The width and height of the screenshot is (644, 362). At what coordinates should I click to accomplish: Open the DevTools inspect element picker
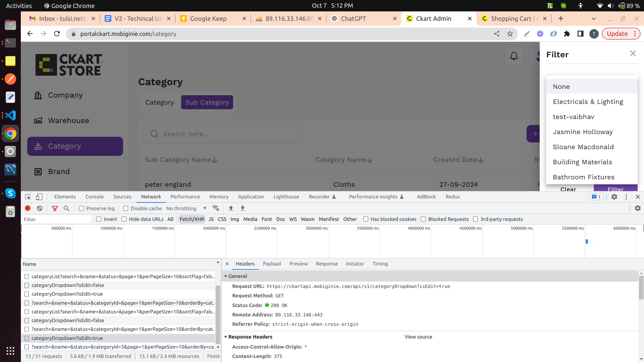[28, 197]
